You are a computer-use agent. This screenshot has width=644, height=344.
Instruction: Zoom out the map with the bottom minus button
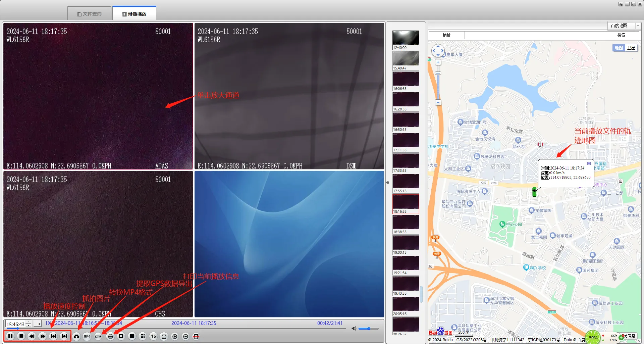pyautogui.click(x=438, y=102)
